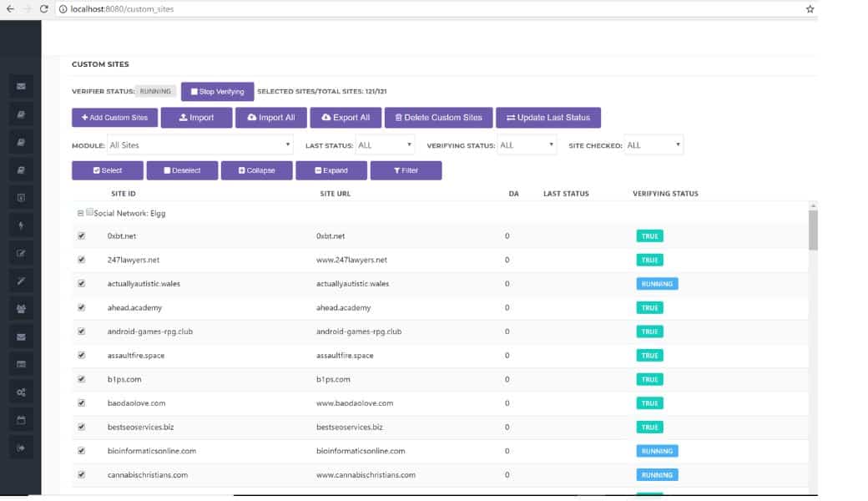Toggle the b1ps.com checkbox
868x501 pixels.
(82, 379)
